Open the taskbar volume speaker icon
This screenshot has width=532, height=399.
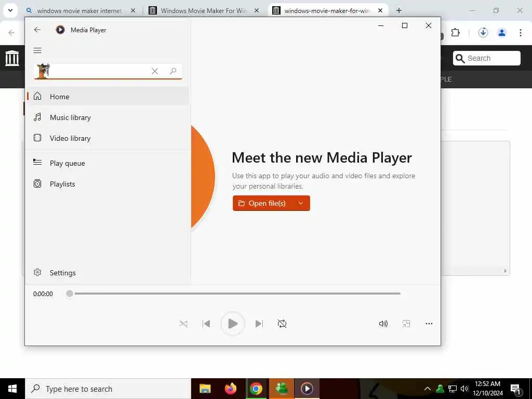(x=464, y=389)
